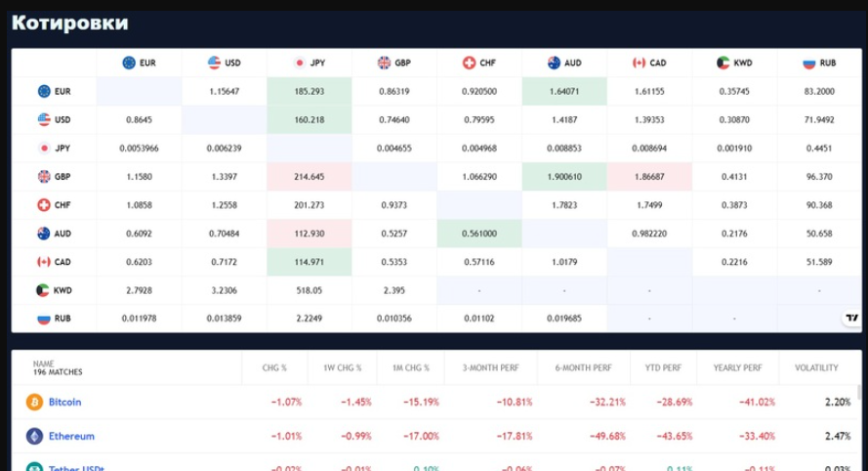Click the Tether USDt coin icon

point(34,467)
